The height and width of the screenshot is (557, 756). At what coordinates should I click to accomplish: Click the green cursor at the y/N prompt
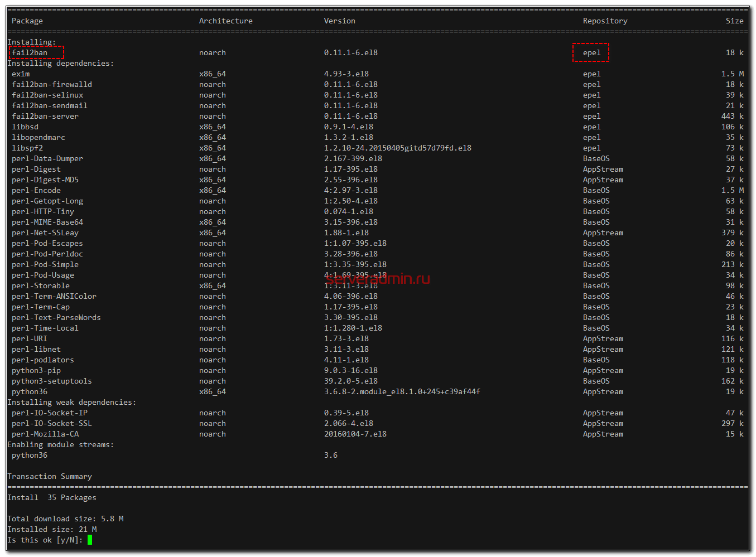(x=90, y=540)
